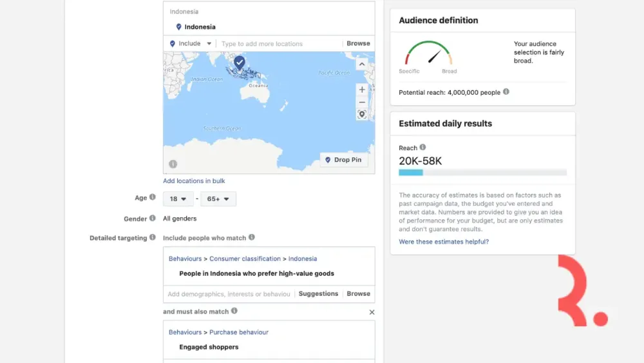Click the Indonesia location entry in list

(200, 26)
